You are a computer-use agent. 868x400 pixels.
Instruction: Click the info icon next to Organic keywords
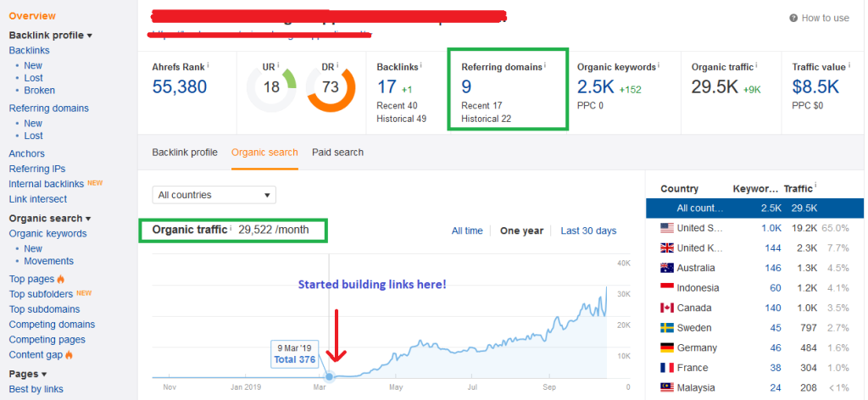point(659,65)
